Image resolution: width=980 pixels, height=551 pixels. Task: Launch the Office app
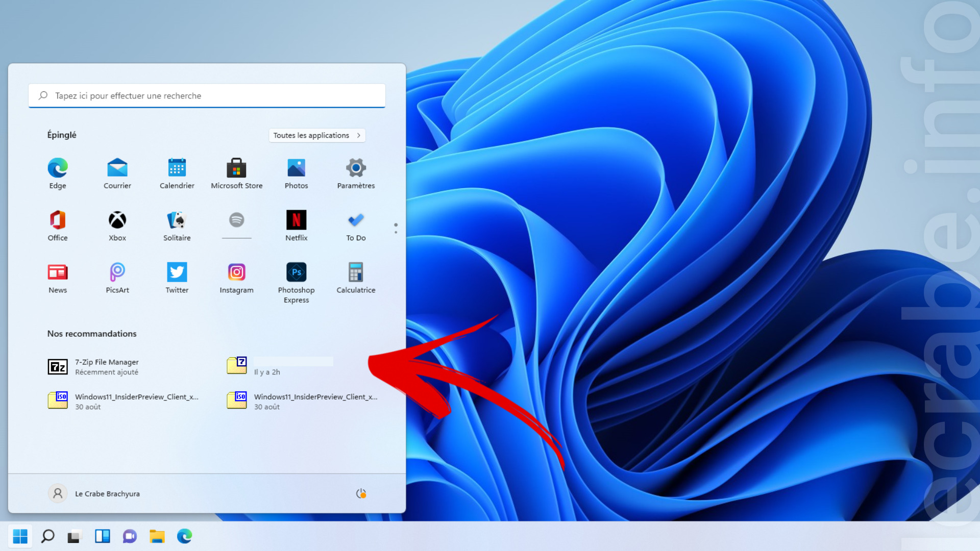[58, 226]
